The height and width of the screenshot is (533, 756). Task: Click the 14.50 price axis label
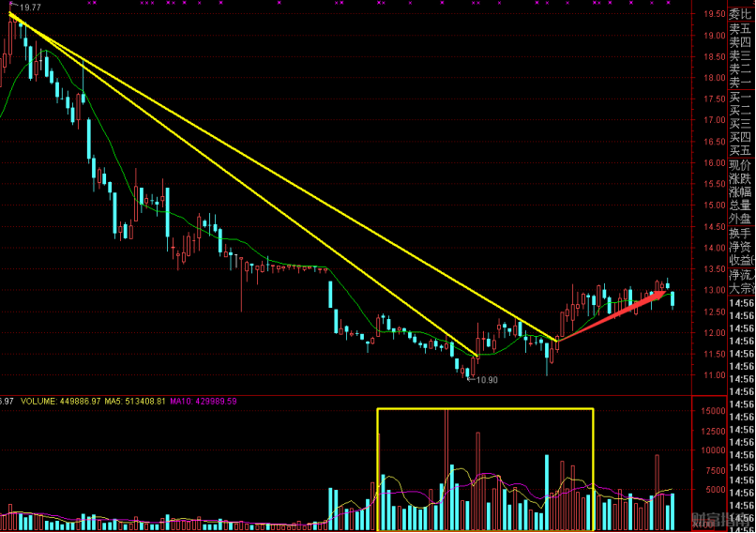pos(715,227)
